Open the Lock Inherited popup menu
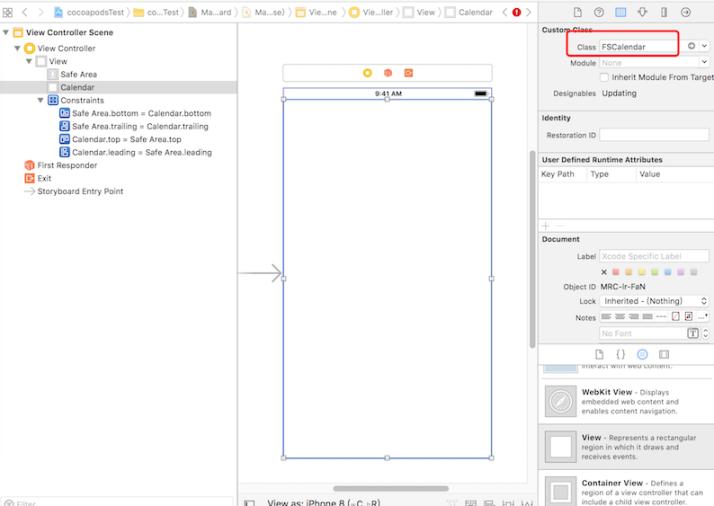714x506 pixels. pyautogui.click(x=654, y=301)
